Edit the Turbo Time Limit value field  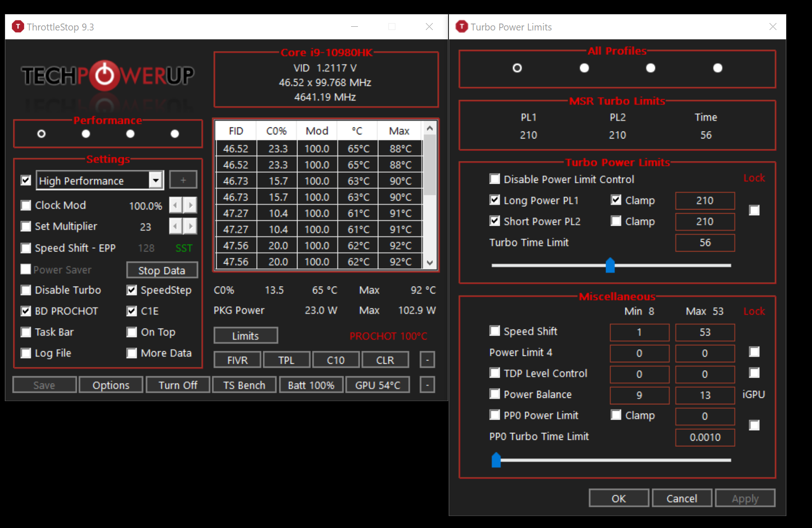[705, 243]
